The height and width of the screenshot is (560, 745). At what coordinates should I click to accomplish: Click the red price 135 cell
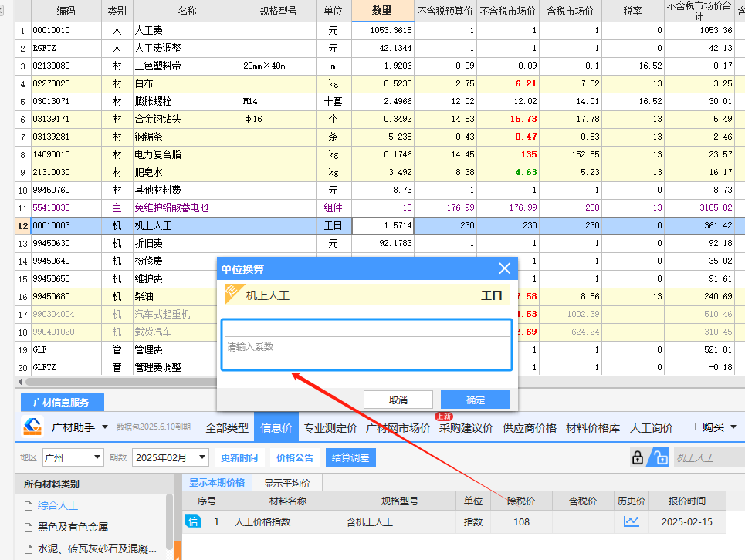pos(507,154)
